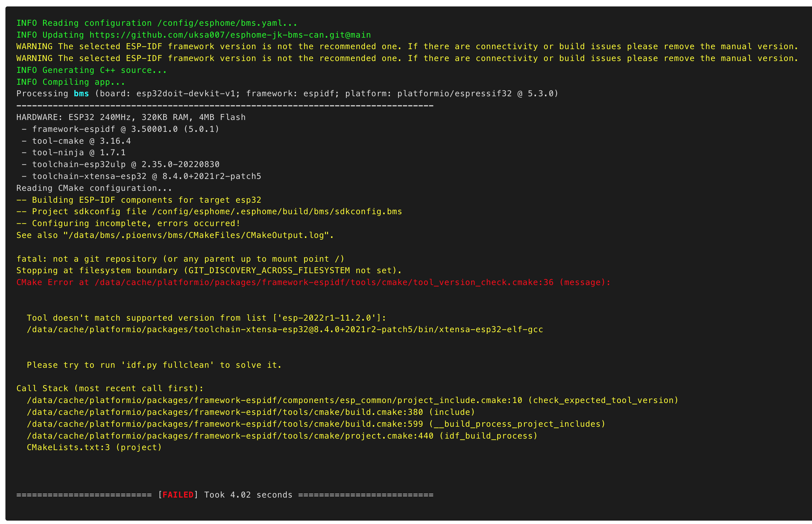This screenshot has height=524, width=812.
Task: Click '-- Building ESP-IDF components for target esp32'
Action: click(139, 200)
